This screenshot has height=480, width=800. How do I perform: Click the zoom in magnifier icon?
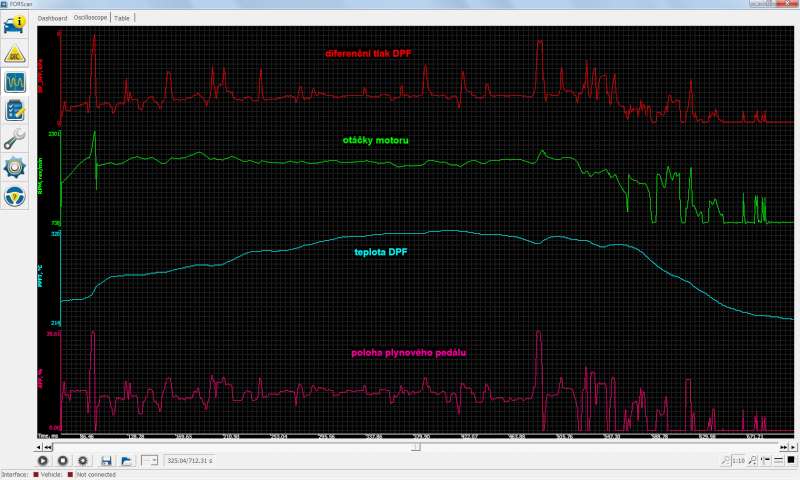[x=752, y=461]
